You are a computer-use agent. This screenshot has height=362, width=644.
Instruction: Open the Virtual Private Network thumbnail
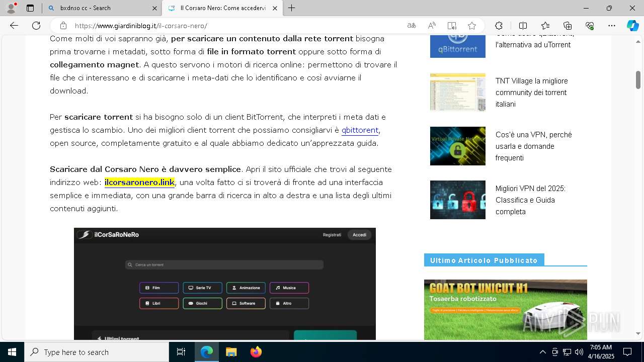coord(458,146)
